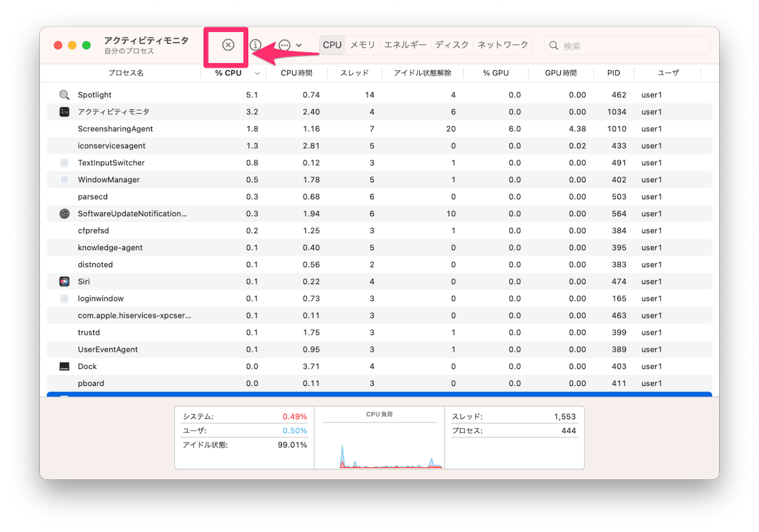The image size is (759, 532).
Task: Show the ネットワーク tab
Action: (502, 45)
